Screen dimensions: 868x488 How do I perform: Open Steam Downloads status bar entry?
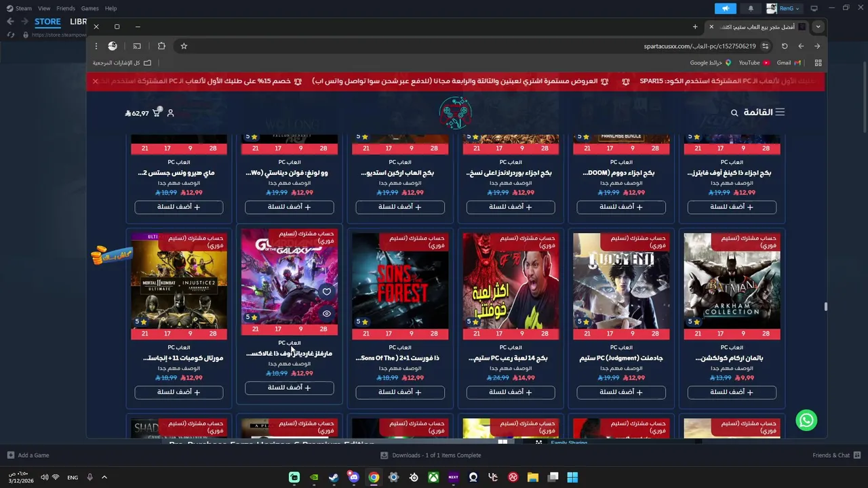coord(431,455)
